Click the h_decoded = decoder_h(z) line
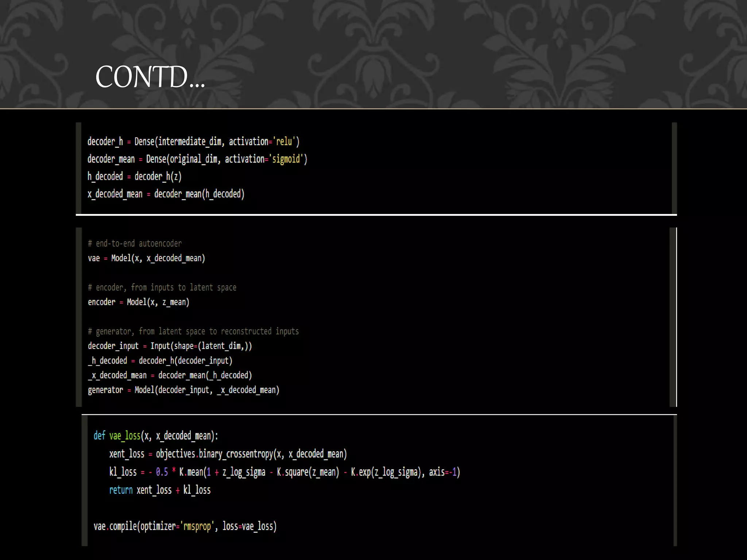Image resolution: width=747 pixels, height=560 pixels. click(x=134, y=176)
